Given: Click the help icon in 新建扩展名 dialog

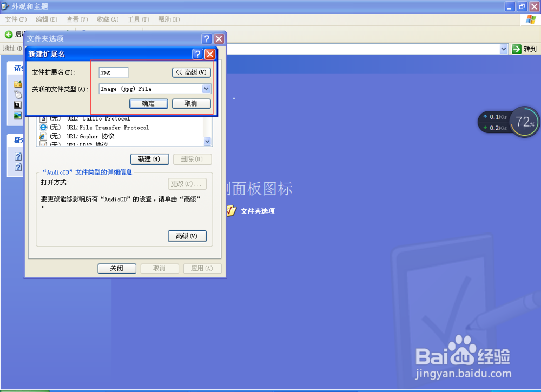Looking at the screenshot, I should tap(197, 54).
